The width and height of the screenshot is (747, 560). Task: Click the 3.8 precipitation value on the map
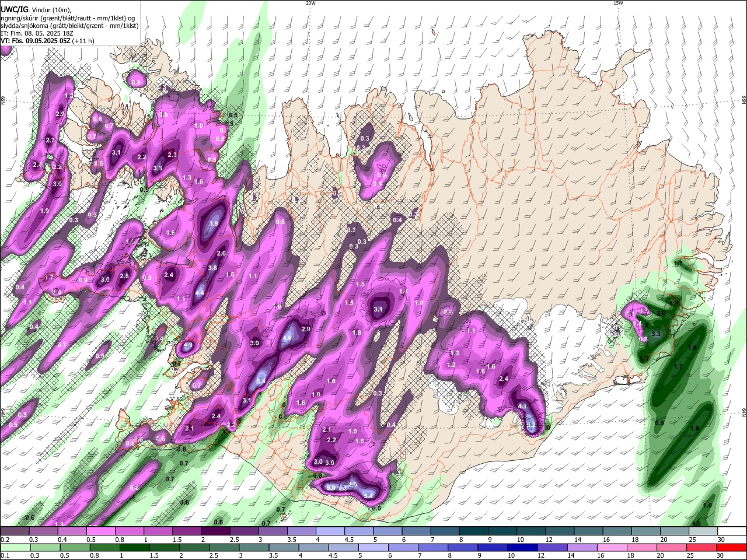point(212,268)
